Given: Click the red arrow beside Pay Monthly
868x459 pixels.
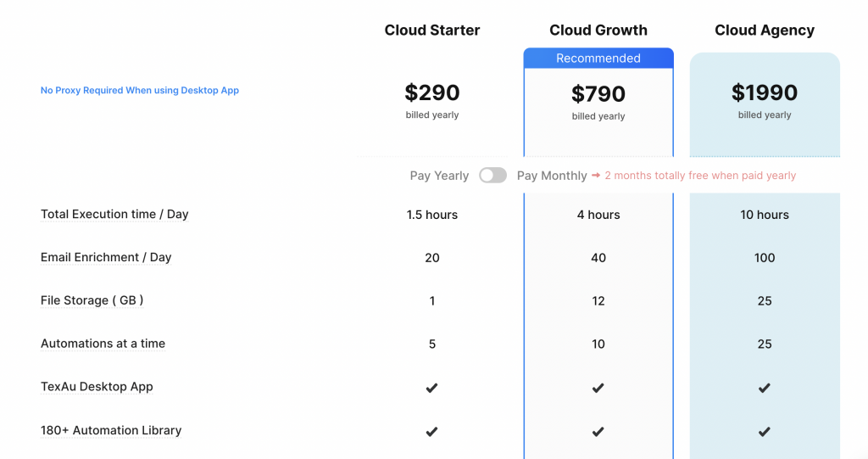Looking at the screenshot, I should [596, 175].
